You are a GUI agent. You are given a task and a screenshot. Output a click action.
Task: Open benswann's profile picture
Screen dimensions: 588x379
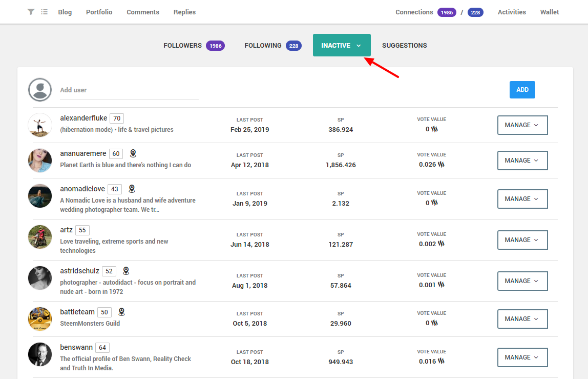(40, 354)
